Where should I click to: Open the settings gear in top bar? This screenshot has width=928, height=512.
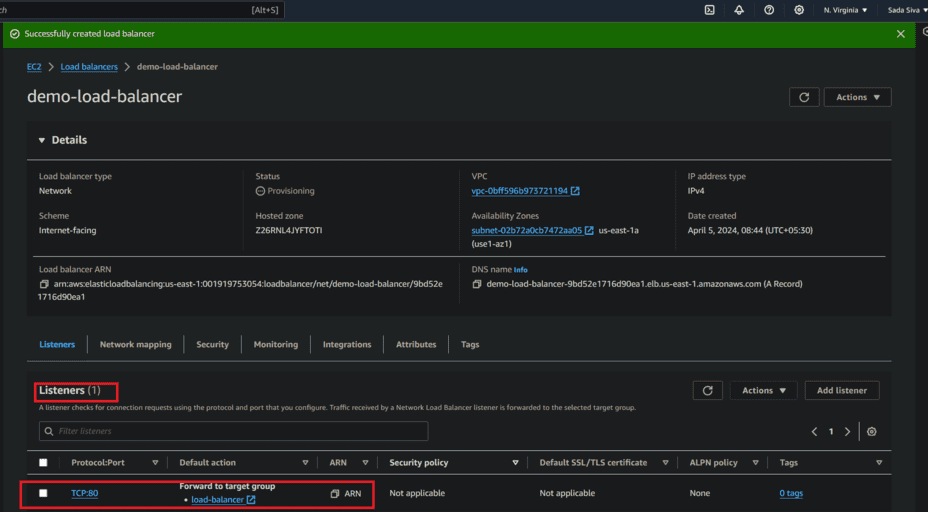click(799, 10)
